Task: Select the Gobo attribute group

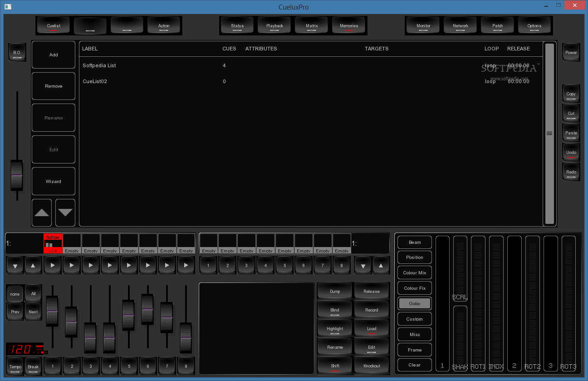Action: point(415,304)
